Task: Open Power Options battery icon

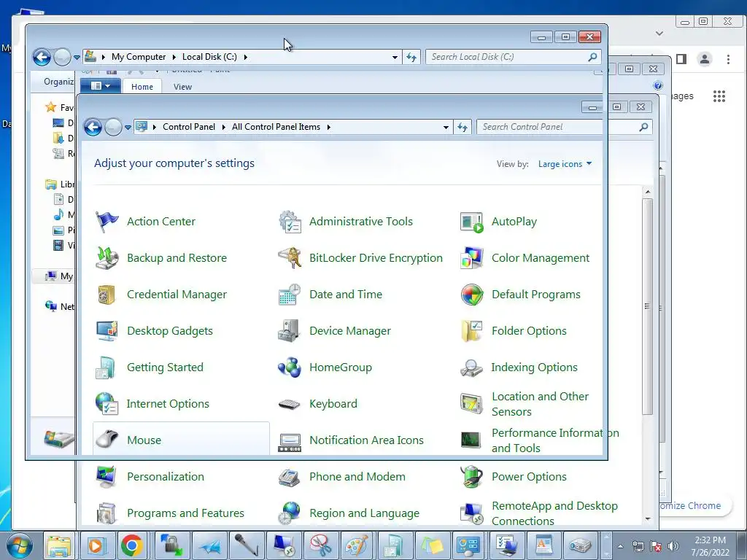Action: pos(472,477)
